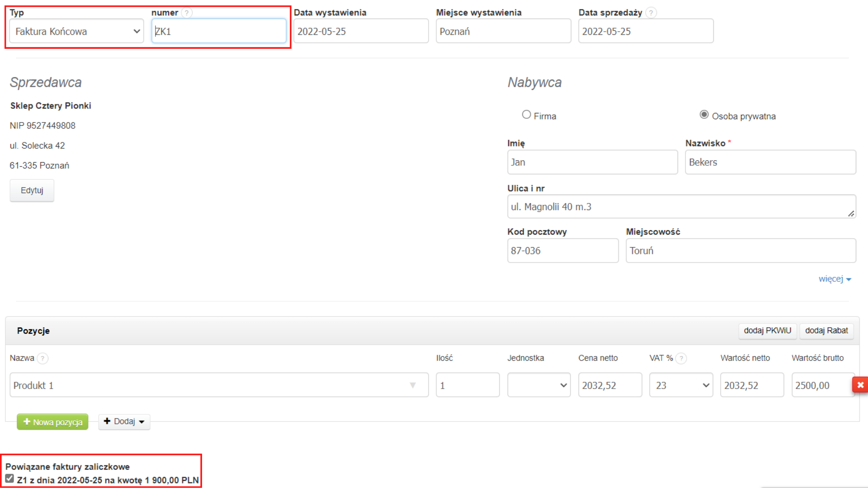Click the resize handle of Ulica field
The height and width of the screenshot is (488, 868).
click(x=851, y=213)
